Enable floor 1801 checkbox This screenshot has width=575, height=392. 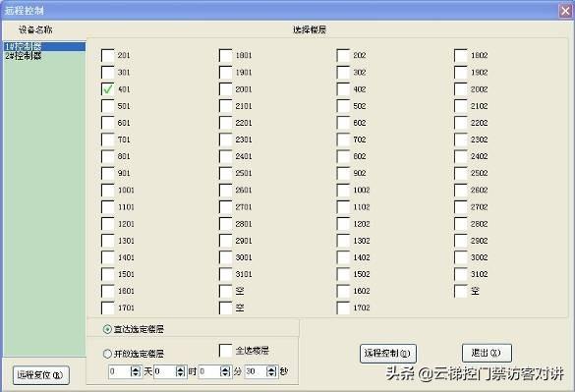coord(225,55)
